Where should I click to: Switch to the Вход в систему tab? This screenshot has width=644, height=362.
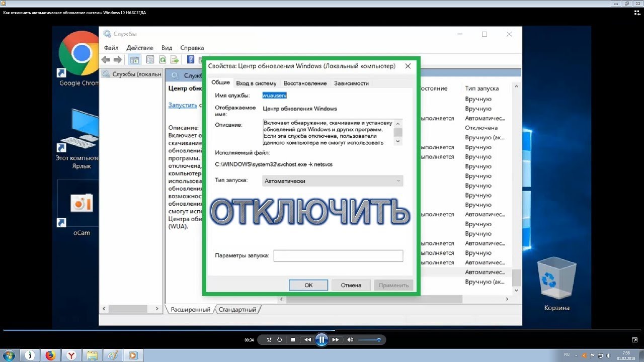pyautogui.click(x=256, y=83)
